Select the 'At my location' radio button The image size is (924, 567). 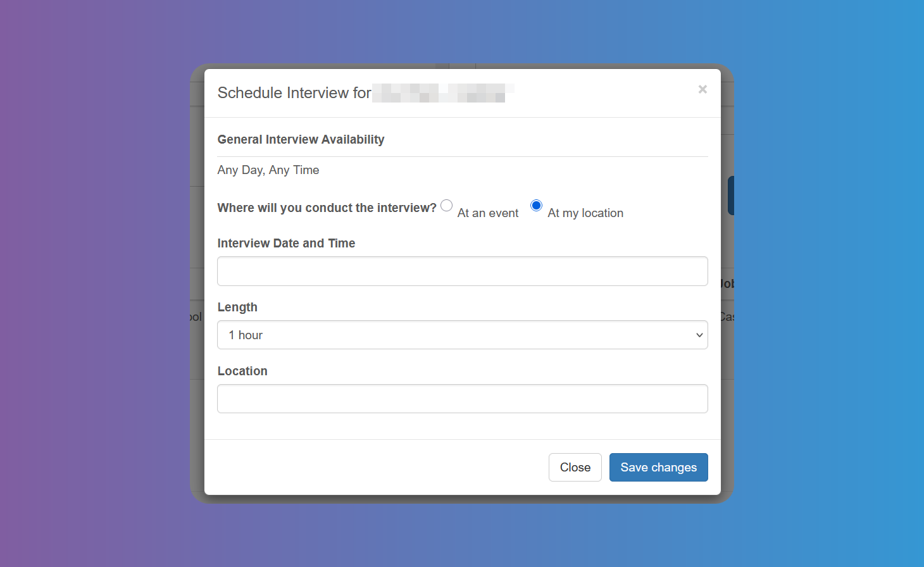(536, 205)
